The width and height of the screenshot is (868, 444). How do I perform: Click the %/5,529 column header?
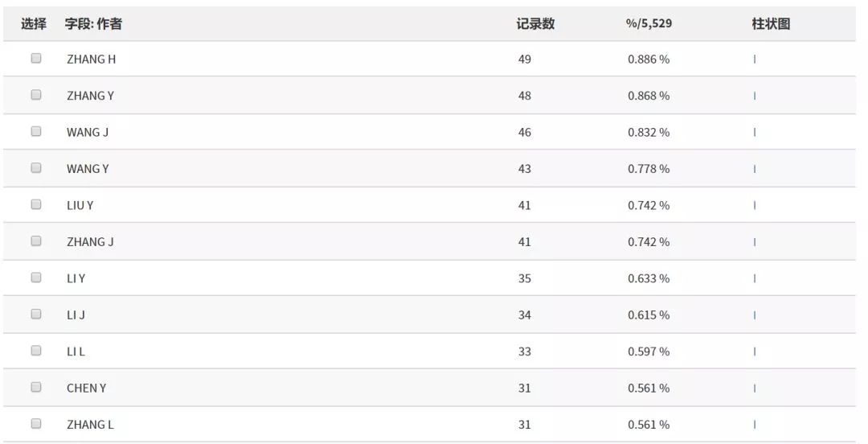(x=649, y=24)
